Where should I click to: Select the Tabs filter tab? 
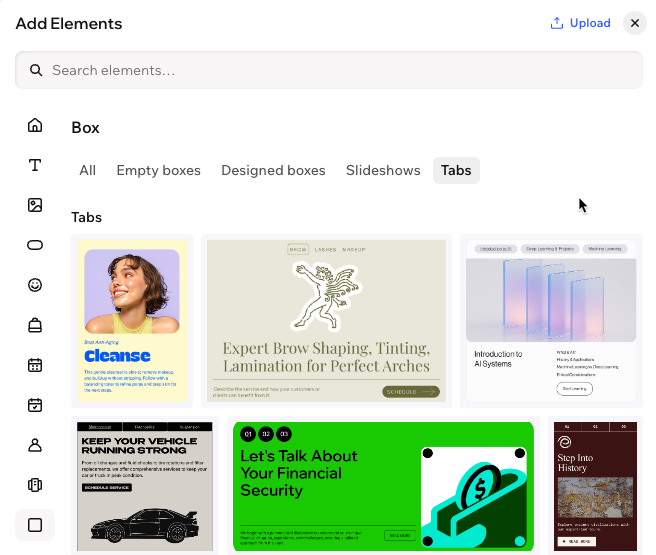[x=456, y=170]
